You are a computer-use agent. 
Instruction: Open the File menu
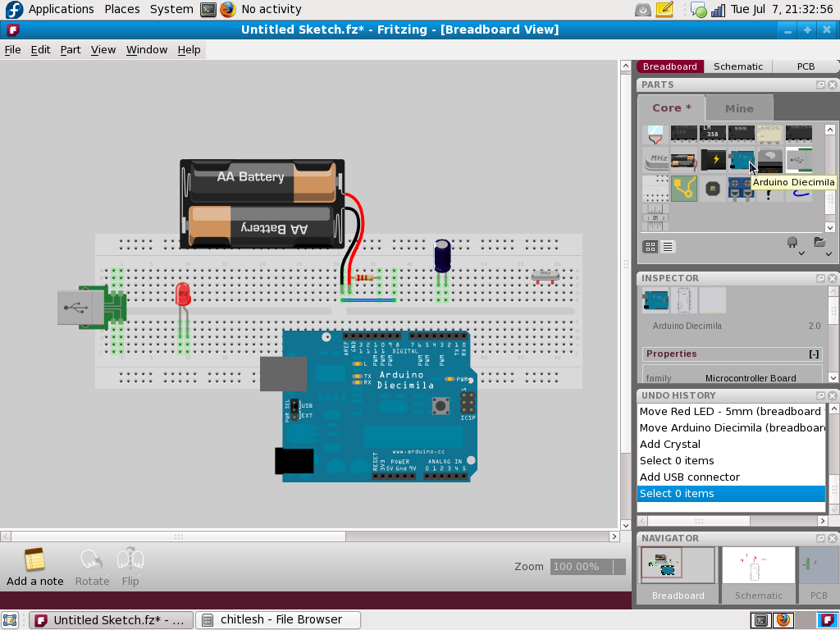[13, 50]
